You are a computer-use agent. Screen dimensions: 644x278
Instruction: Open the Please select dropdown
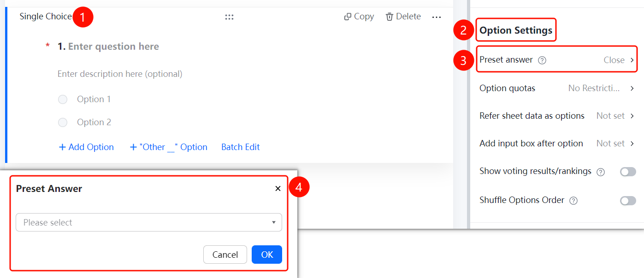pos(149,222)
